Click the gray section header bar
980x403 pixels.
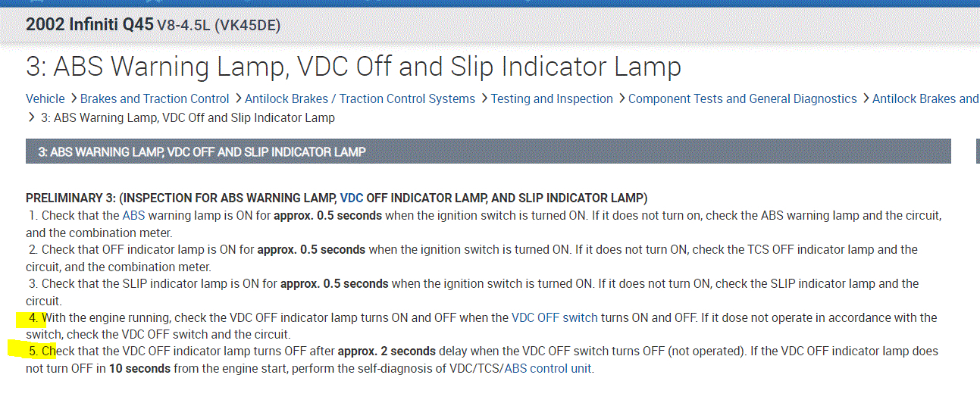click(488, 152)
